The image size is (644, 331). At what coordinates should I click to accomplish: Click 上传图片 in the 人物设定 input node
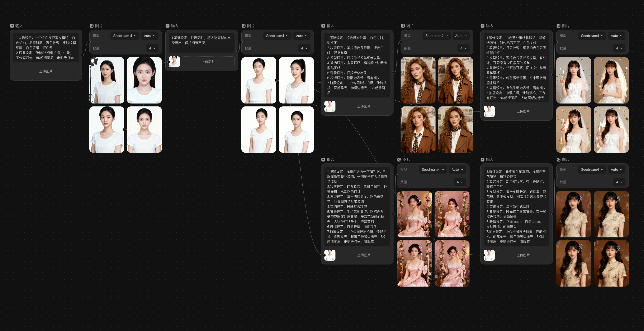(x=46, y=71)
